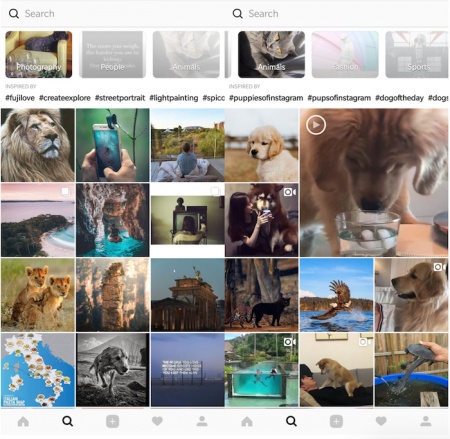This screenshot has height=439, width=450.
Task: Open the #createexplore hashtag
Action: point(65,98)
